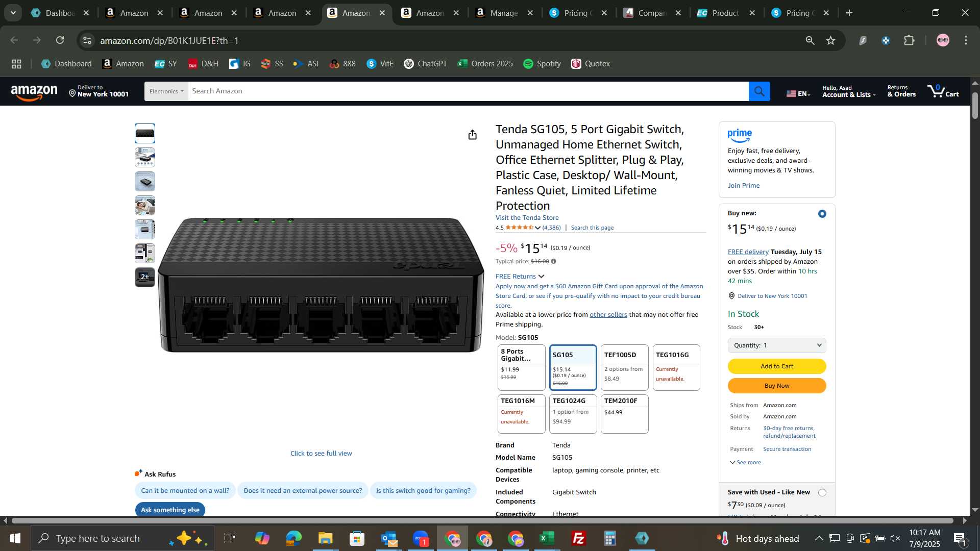Select the TEG1016G model option

tap(676, 367)
